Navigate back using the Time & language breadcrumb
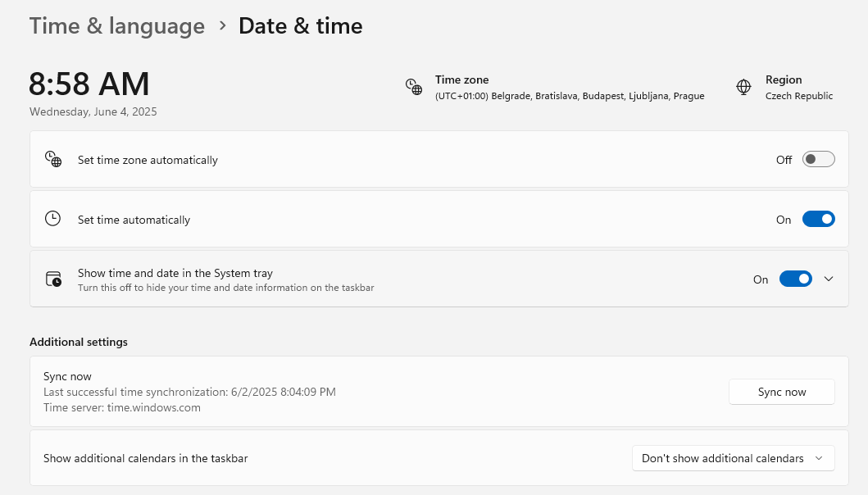 116,26
